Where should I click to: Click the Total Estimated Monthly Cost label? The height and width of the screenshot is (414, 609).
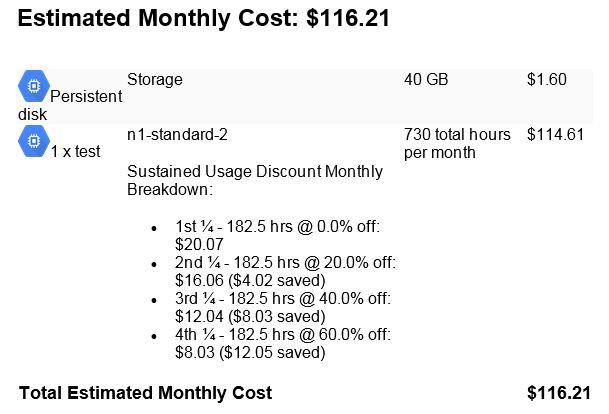(145, 393)
